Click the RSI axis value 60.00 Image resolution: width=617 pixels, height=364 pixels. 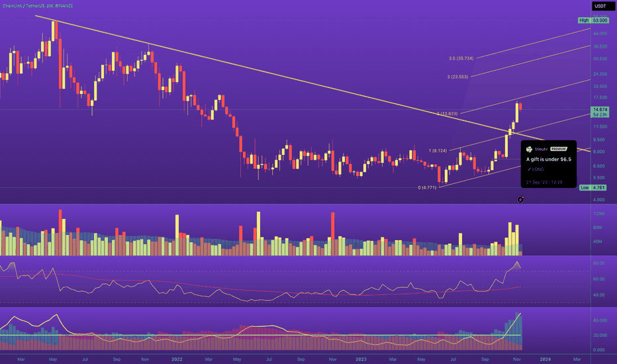[x=599, y=279]
